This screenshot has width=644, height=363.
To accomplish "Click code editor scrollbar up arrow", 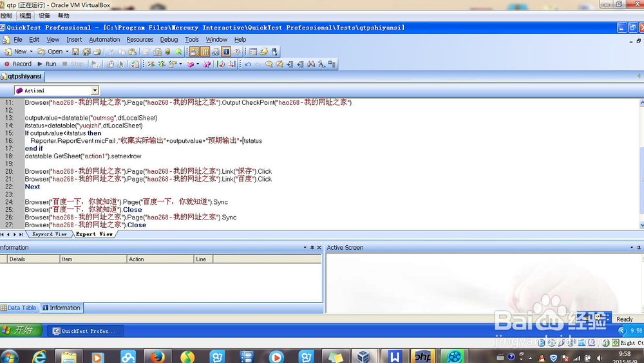I will point(641,102).
